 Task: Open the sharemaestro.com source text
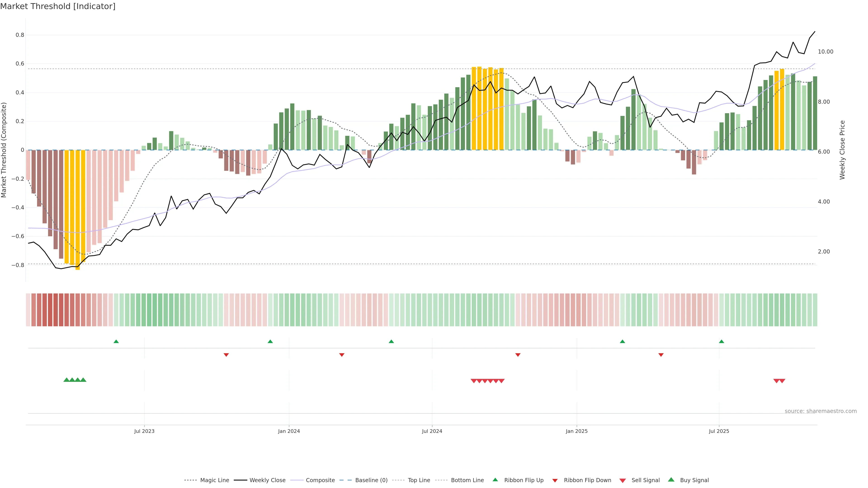(821, 411)
